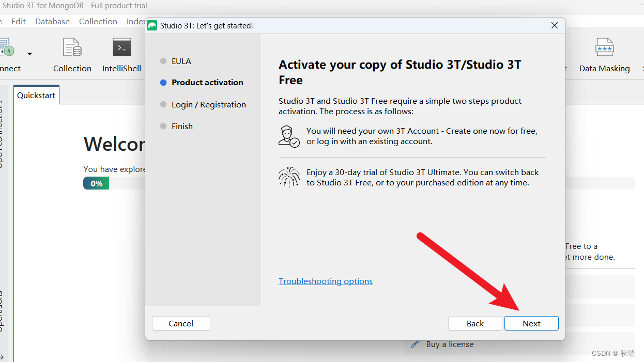Click the Buy a license entry
Viewport: 644px width, 362px height.
tap(450, 344)
